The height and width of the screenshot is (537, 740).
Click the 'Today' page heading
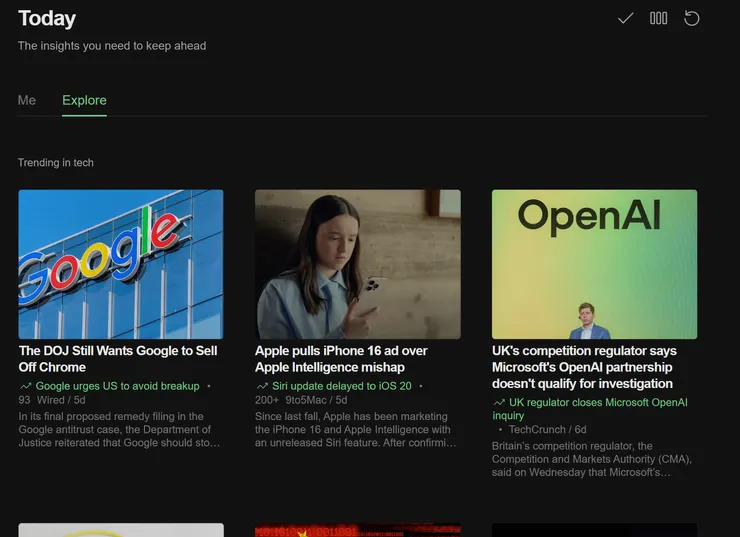[47, 18]
